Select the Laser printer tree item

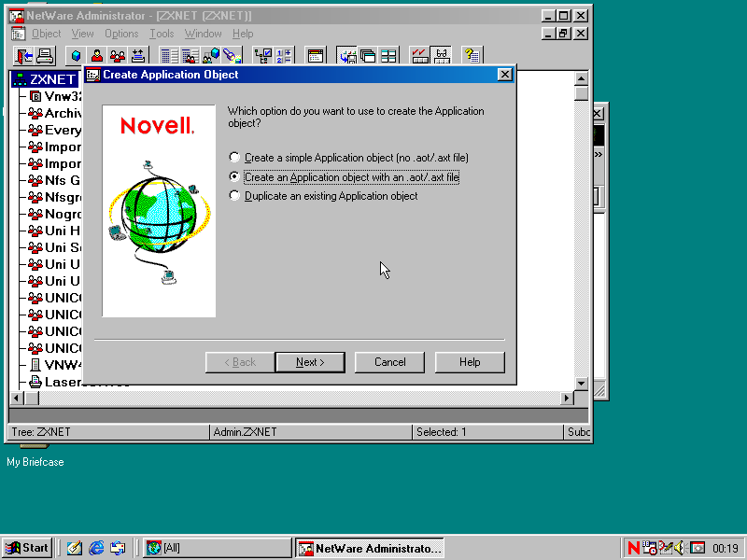coord(55,382)
